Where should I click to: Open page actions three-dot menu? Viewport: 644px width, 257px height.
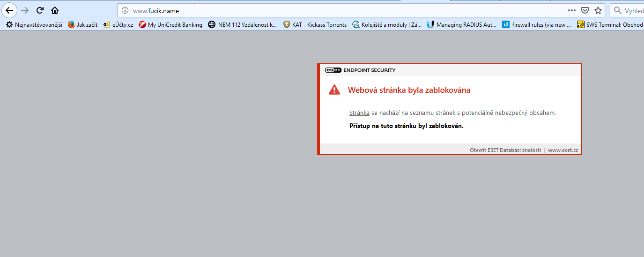coord(571,10)
